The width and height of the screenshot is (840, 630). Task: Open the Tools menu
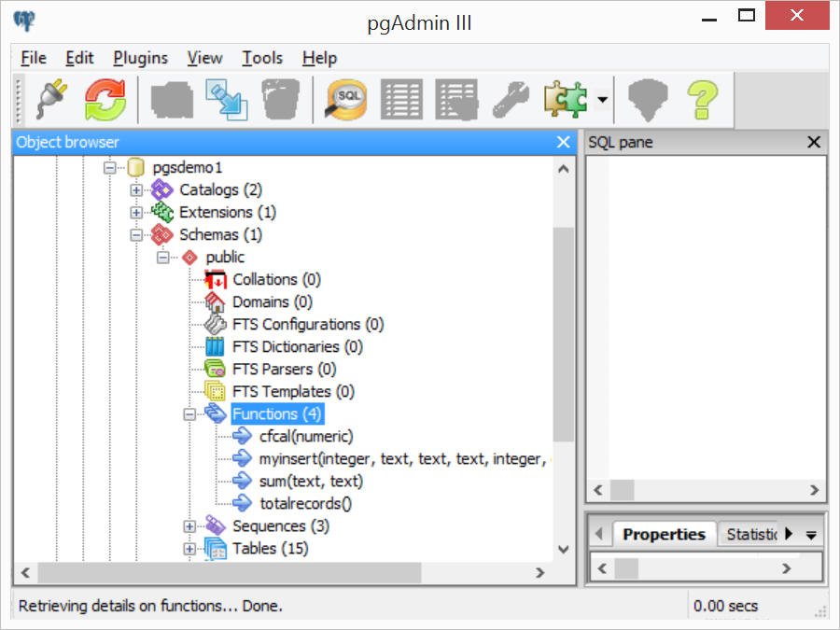(x=262, y=58)
